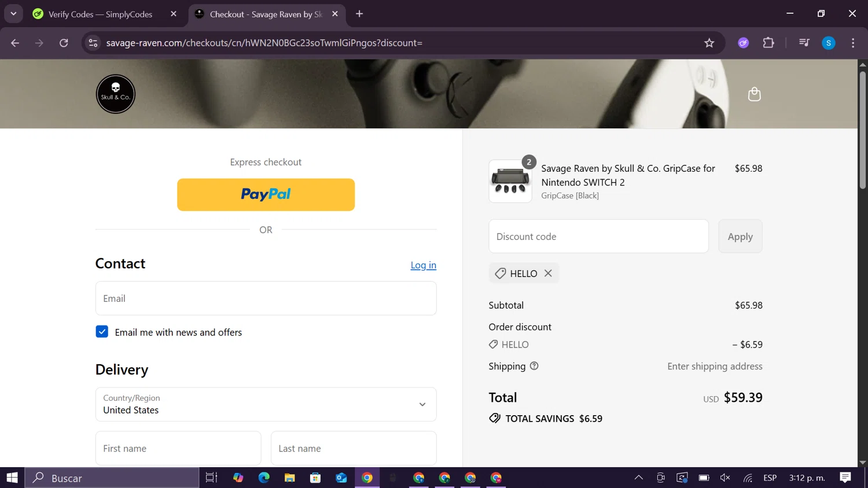
Task: Open File Explorer from the taskbar
Action: point(289,478)
